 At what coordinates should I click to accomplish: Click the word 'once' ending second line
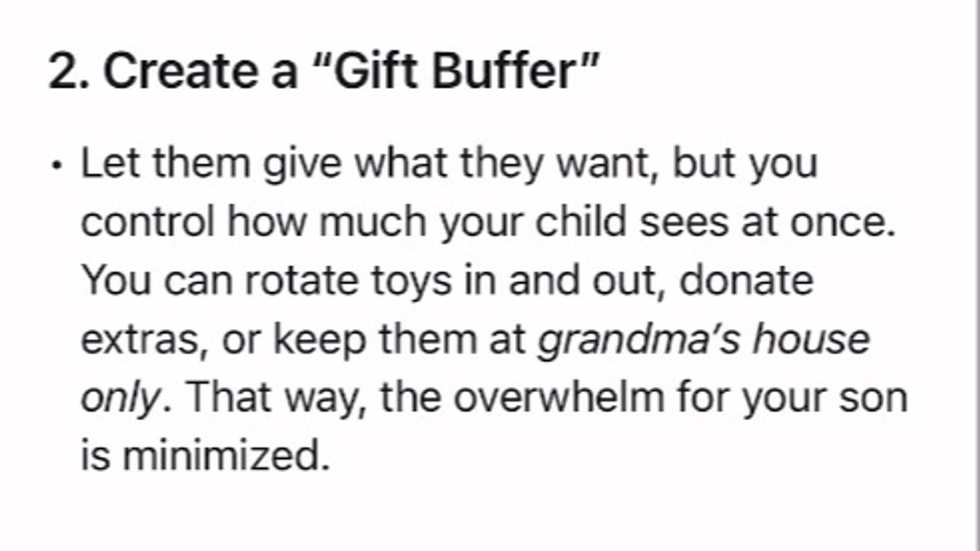point(837,223)
